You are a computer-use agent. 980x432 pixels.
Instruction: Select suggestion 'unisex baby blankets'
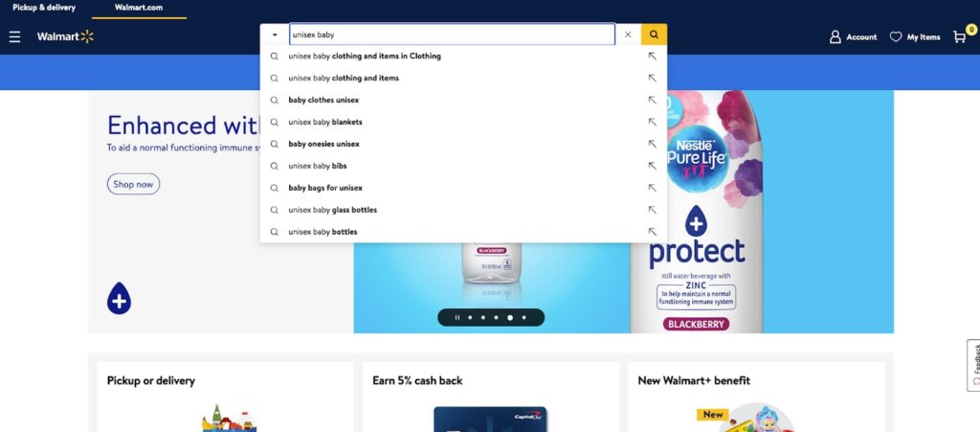[x=463, y=122]
